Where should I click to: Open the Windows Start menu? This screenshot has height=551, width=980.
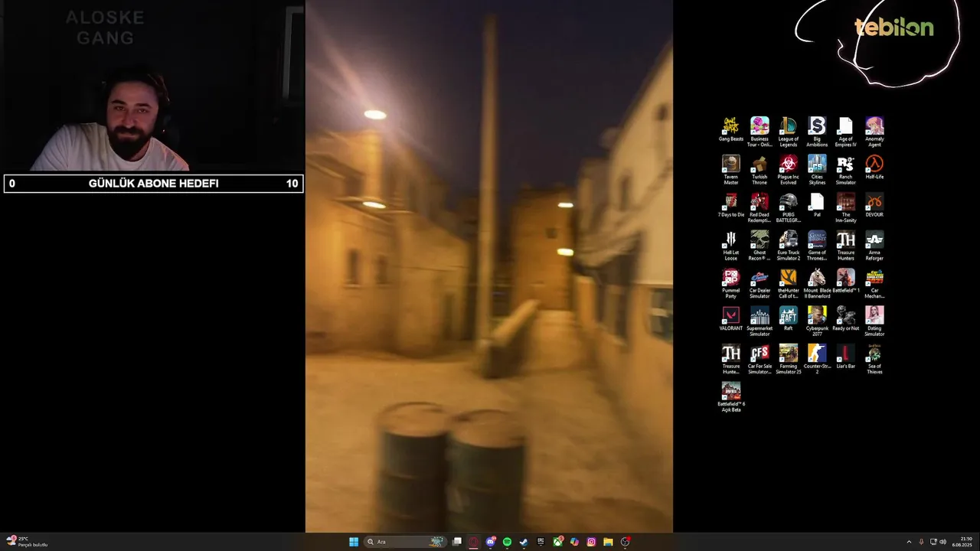354,542
